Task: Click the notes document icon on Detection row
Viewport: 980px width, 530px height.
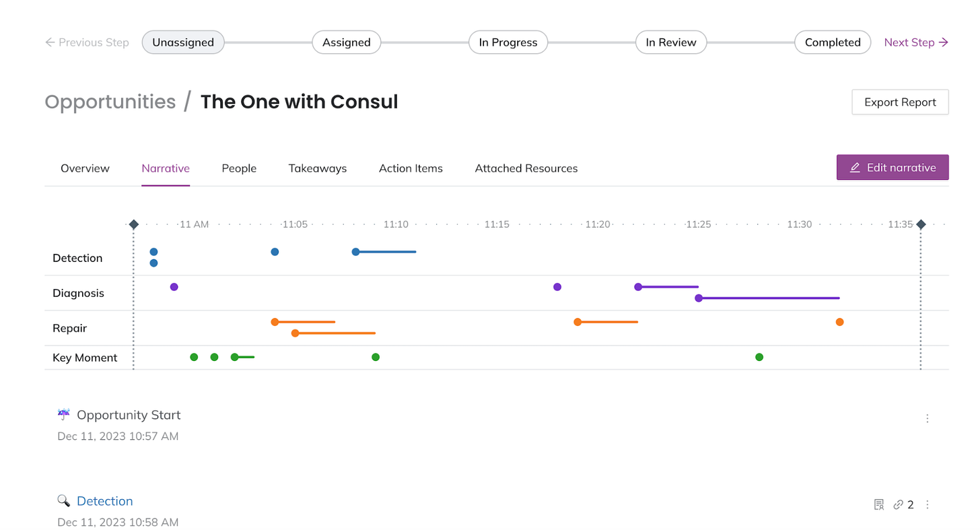Action: tap(878, 504)
